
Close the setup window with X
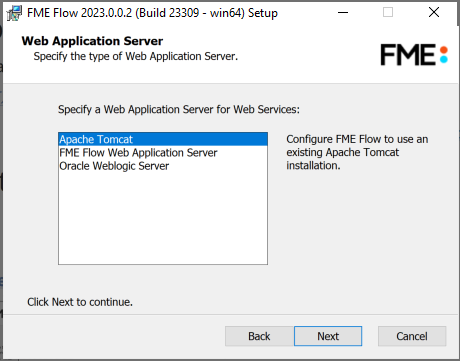[x=434, y=13]
